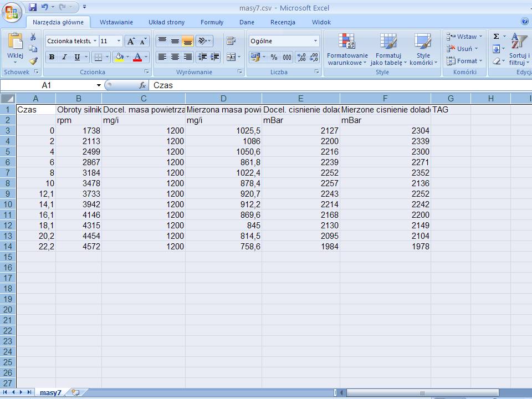Align the text right
532x399 pixels.
[x=187, y=57]
